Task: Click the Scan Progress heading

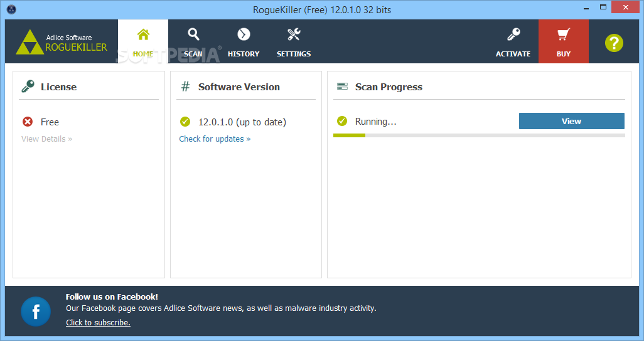Action: coord(389,87)
